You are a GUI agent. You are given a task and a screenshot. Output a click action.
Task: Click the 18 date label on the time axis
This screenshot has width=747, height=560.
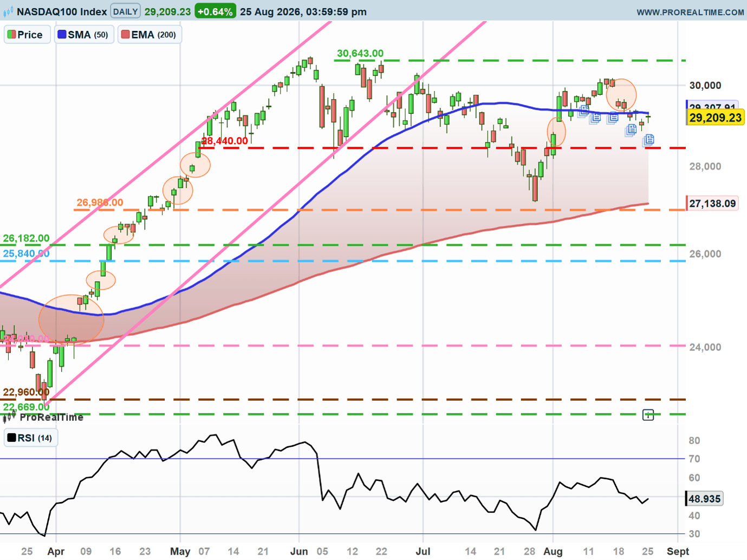click(619, 551)
